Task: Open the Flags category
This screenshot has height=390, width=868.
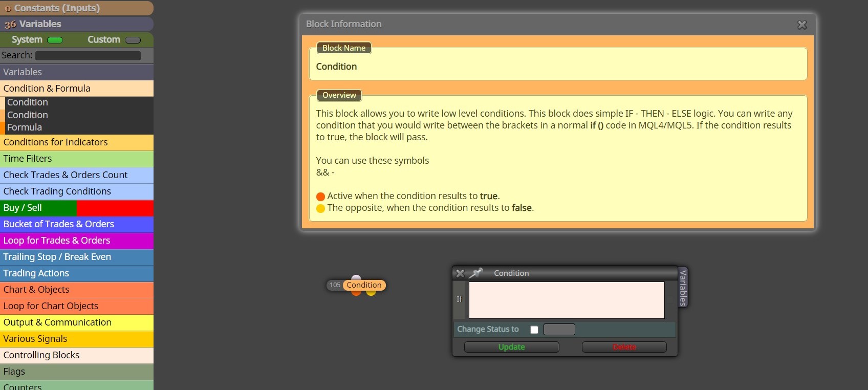Action: click(77, 372)
